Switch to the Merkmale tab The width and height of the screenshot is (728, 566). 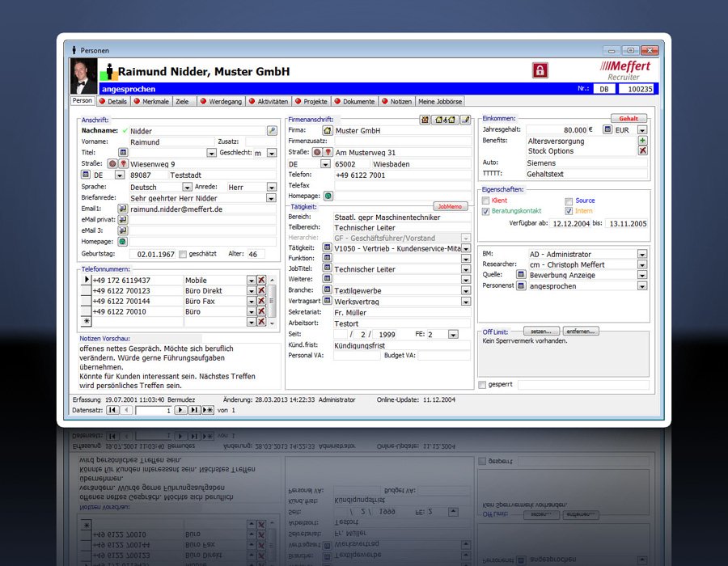151,101
